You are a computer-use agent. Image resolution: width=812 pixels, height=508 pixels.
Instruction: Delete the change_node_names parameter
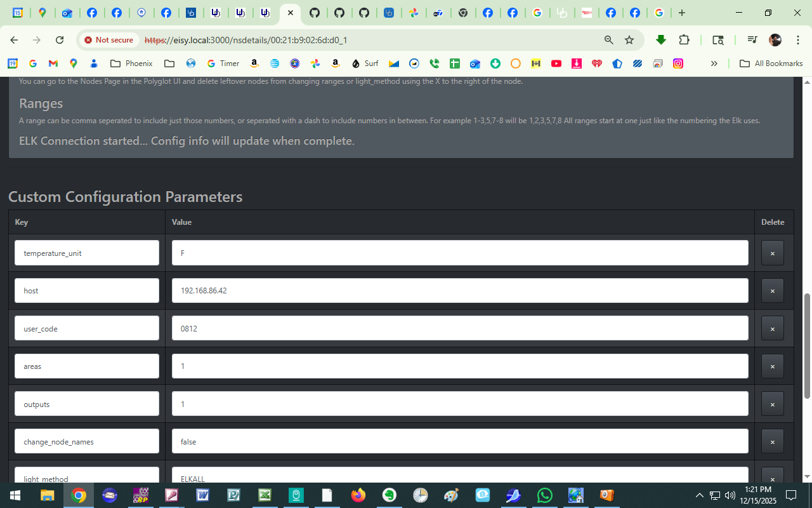coord(772,441)
